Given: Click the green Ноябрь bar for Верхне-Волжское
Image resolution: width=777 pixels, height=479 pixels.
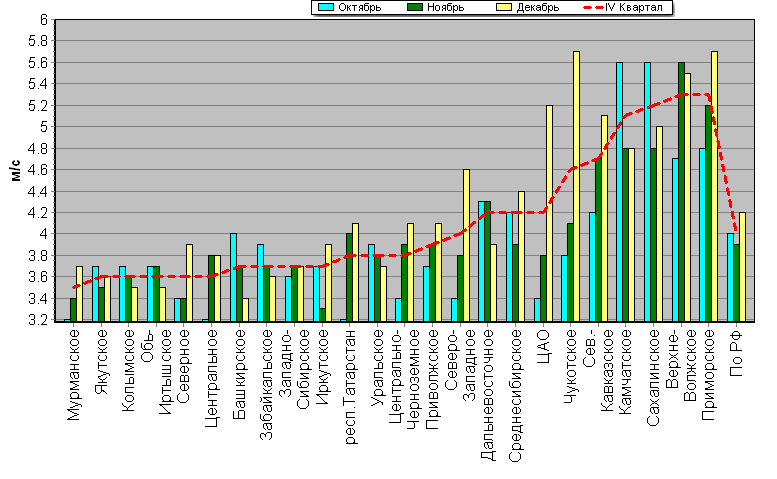Looking at the screenshot, I should click(681, 192).
